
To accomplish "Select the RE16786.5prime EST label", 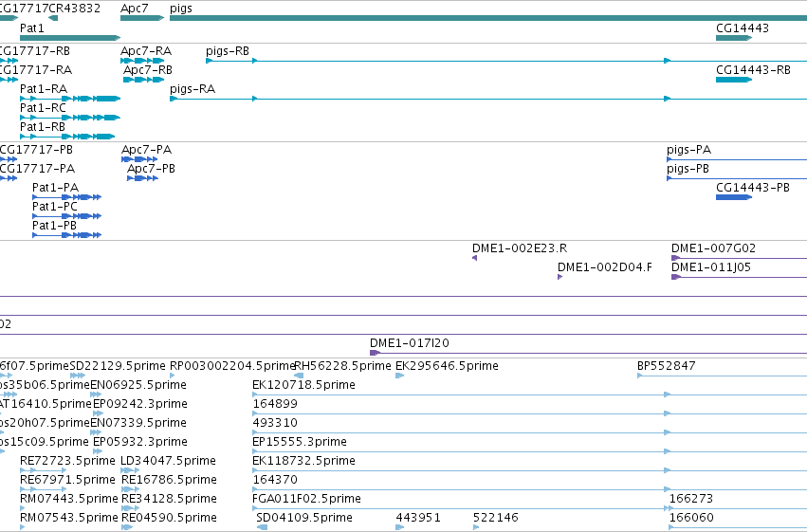I will click(169, 480).
